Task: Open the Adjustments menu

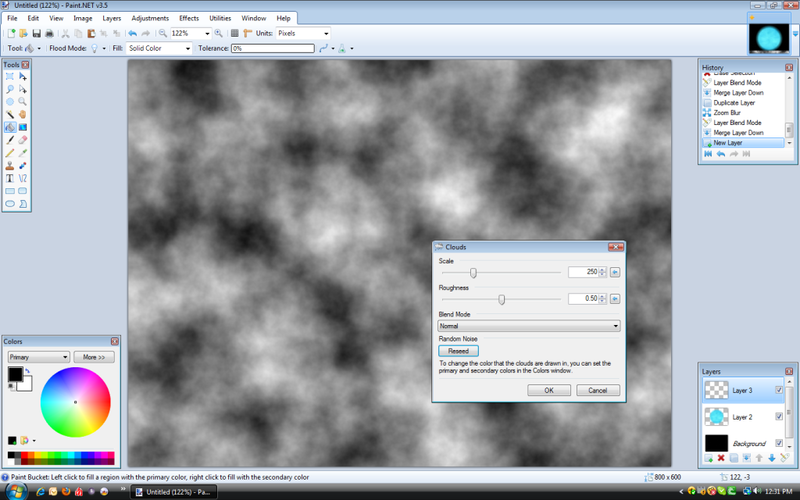Action: (x=150, y=18)
